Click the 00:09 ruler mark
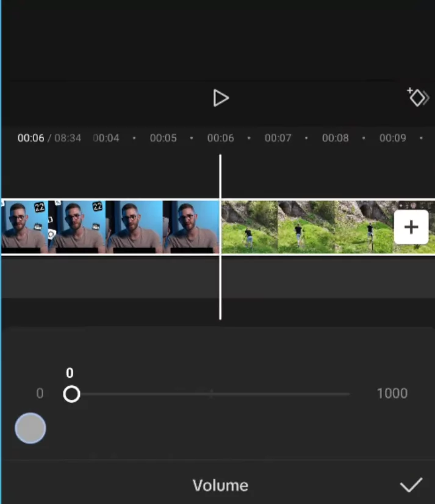This screenshot has width=435, height=504. (x=392, y=138)
